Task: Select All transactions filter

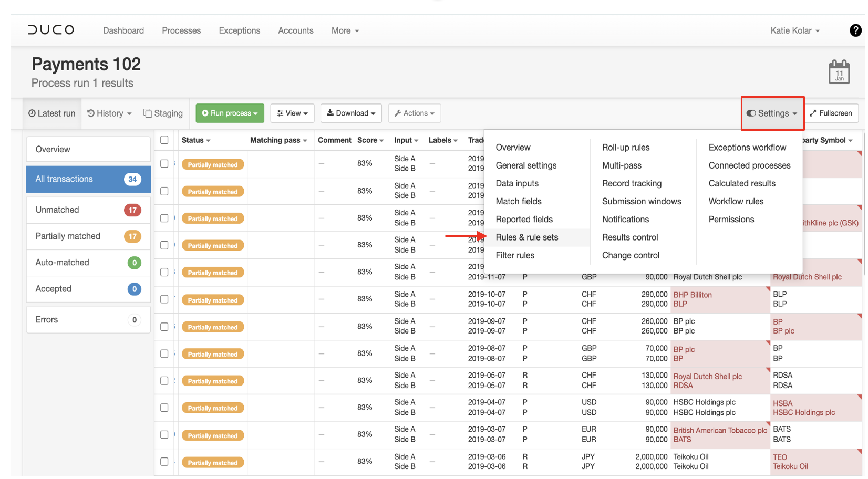Action: coord(88,179)
